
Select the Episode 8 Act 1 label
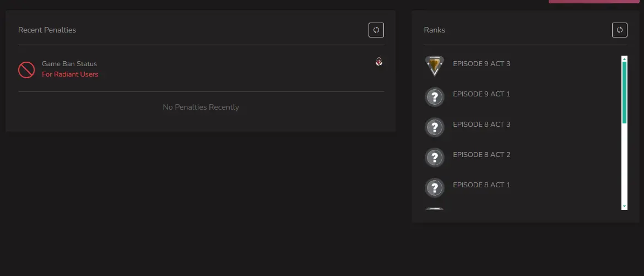click(x=481, y=185)
